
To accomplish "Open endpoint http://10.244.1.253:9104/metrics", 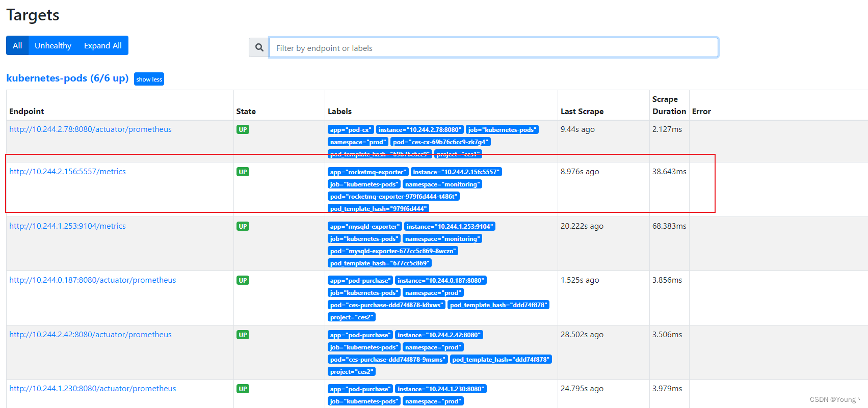I will tap(67, 226).
